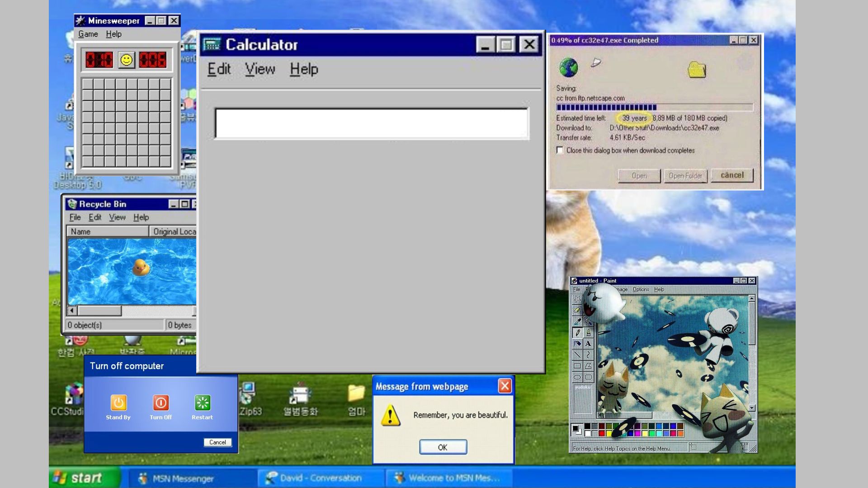The image size is (868, 488).
Task: Click the Stand By icon
Action: point(118,404)
